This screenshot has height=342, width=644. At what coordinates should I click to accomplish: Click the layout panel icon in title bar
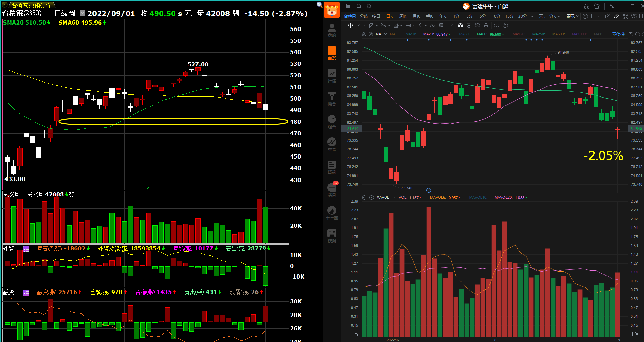tap(349, 6)
